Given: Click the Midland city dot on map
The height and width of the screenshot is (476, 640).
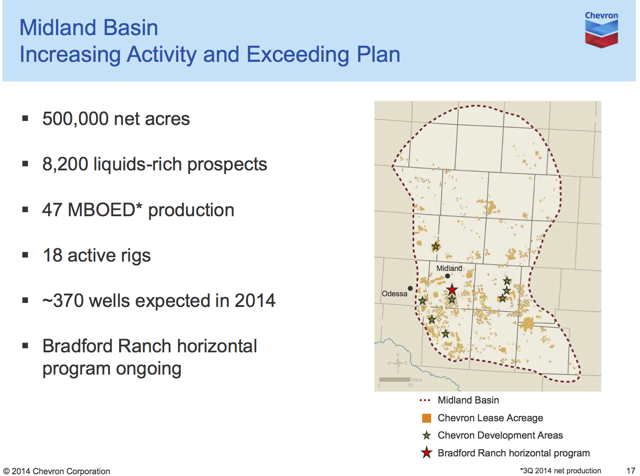Looking at the screenshot, I should 447,276.
